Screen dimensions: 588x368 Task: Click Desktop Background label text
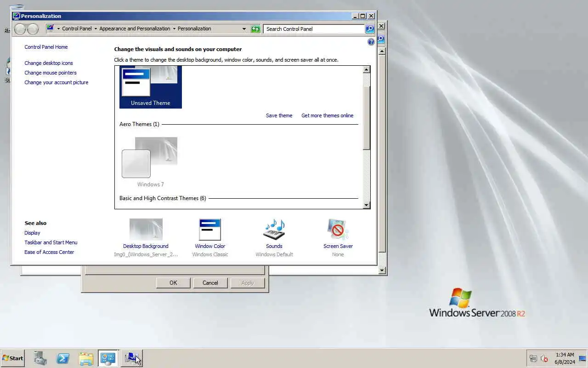pos(146,246)
